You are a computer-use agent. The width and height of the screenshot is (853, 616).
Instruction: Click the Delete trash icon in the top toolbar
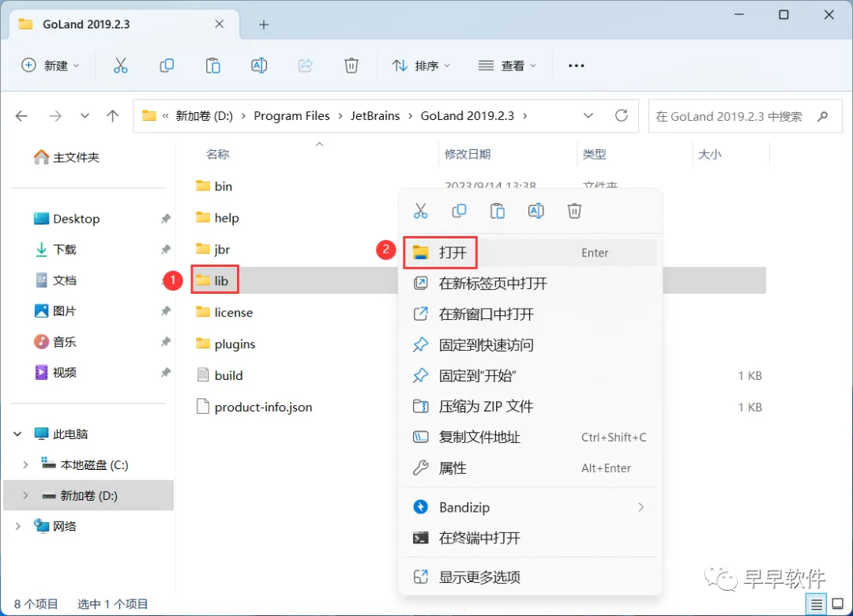click(351, 66)
